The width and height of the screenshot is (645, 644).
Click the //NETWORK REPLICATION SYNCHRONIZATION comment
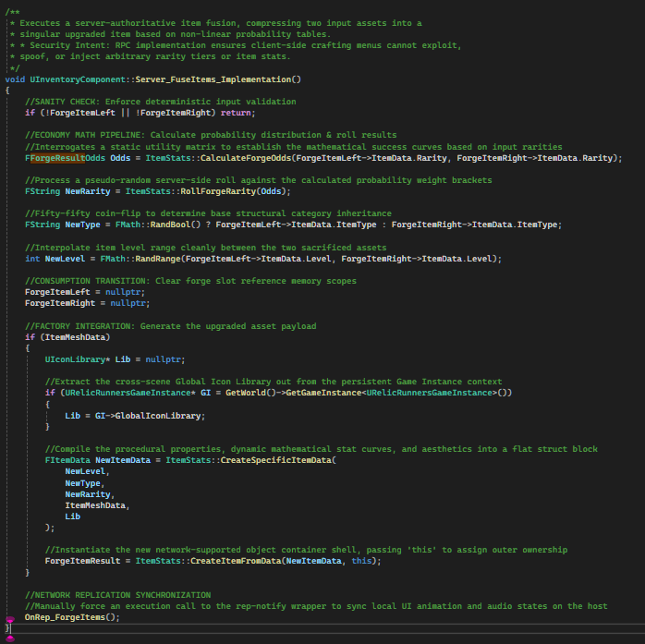(117, 595)
